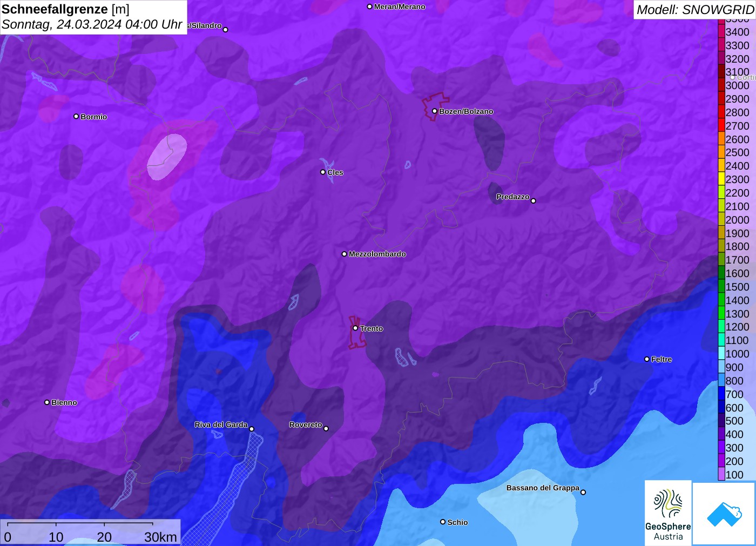Click the Schneefallgrenze [m] title
This screenshot has width=756, height=546.
[65, 9]
